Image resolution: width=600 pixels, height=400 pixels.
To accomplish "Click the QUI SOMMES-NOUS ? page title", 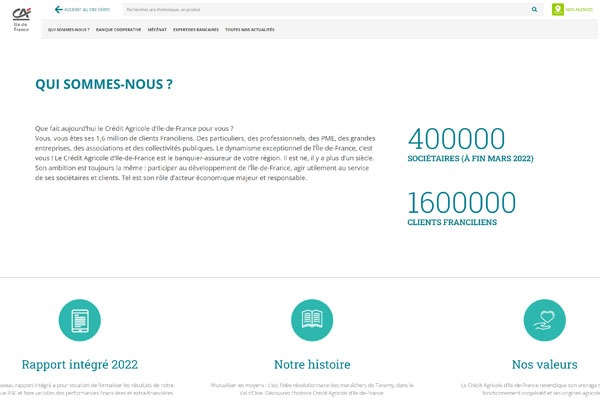I will pyautogui.click(x=104, y=84).
